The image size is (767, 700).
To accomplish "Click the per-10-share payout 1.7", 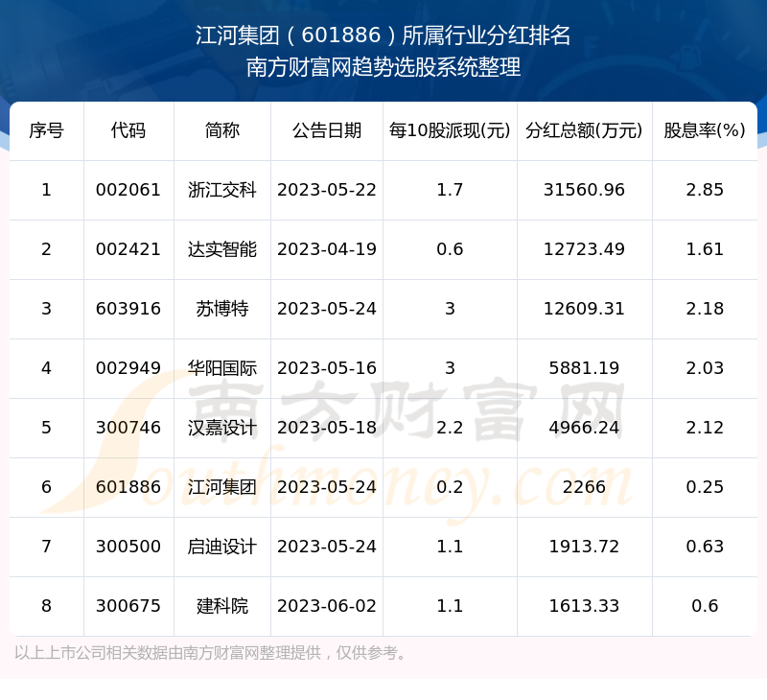I will pyautogui.click(x=450, y=190).
